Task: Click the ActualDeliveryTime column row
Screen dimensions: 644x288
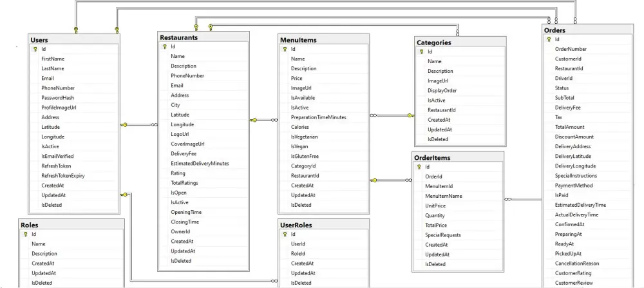Action: [x=588, y=215]
